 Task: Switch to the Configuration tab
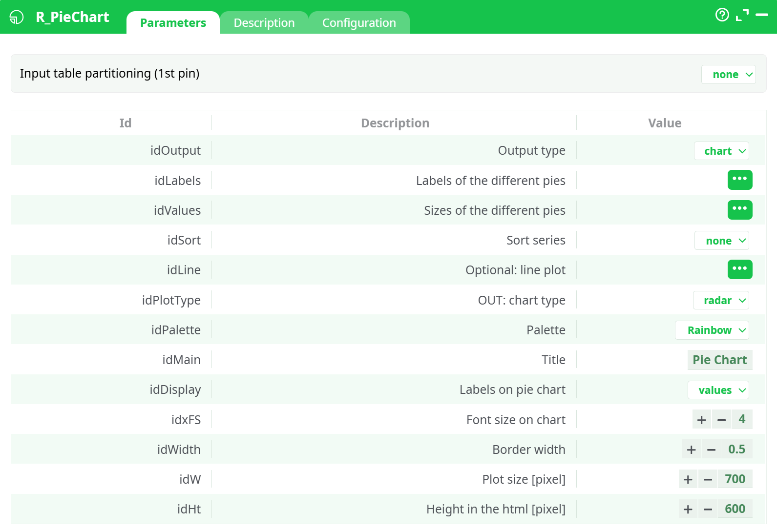tap(359, 23)
